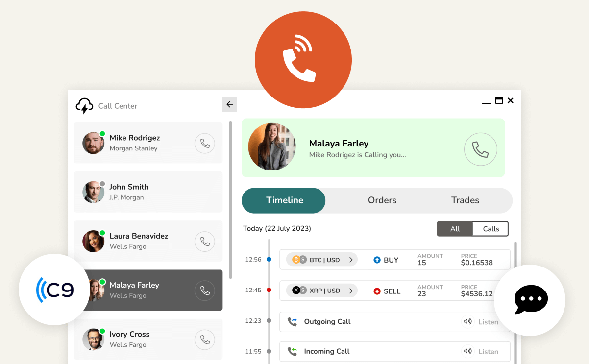Switch to the Orders tab

[x=382, y=200]
